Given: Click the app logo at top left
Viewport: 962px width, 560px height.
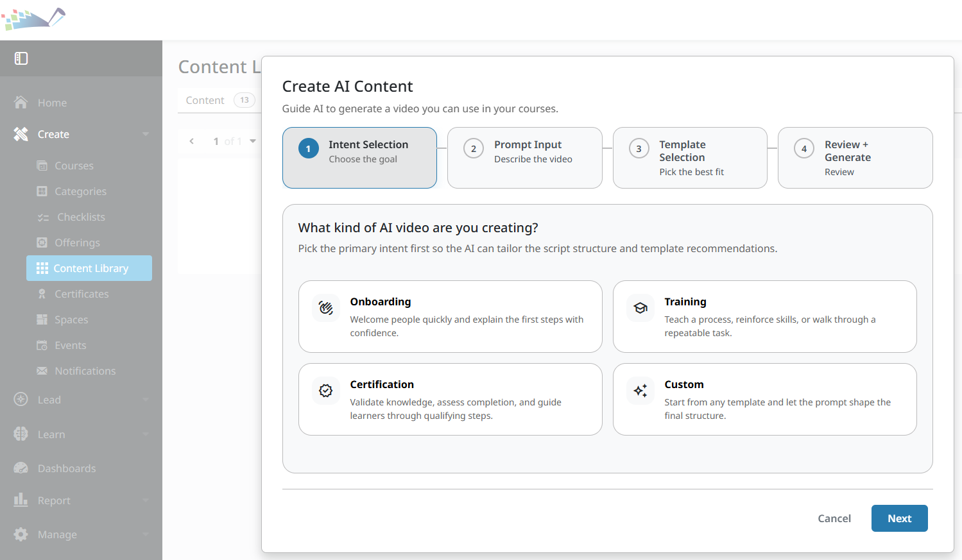Looking at the screenshot, I should pyautogui.click(x=33, y=19).
